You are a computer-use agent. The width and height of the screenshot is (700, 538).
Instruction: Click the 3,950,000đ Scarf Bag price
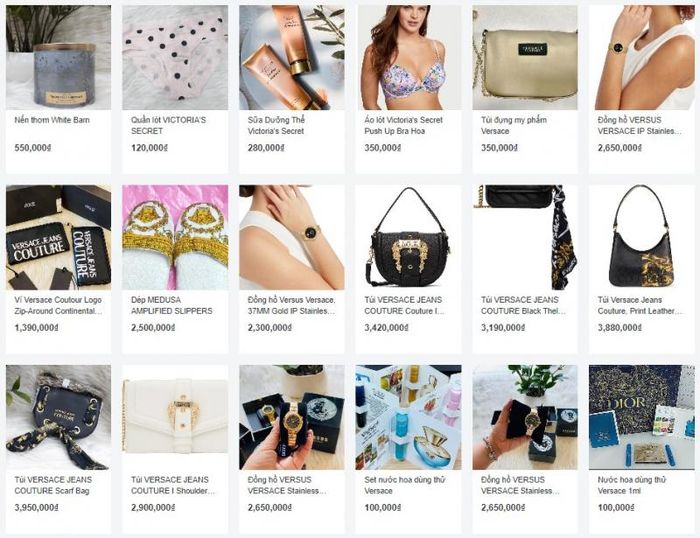36,508
